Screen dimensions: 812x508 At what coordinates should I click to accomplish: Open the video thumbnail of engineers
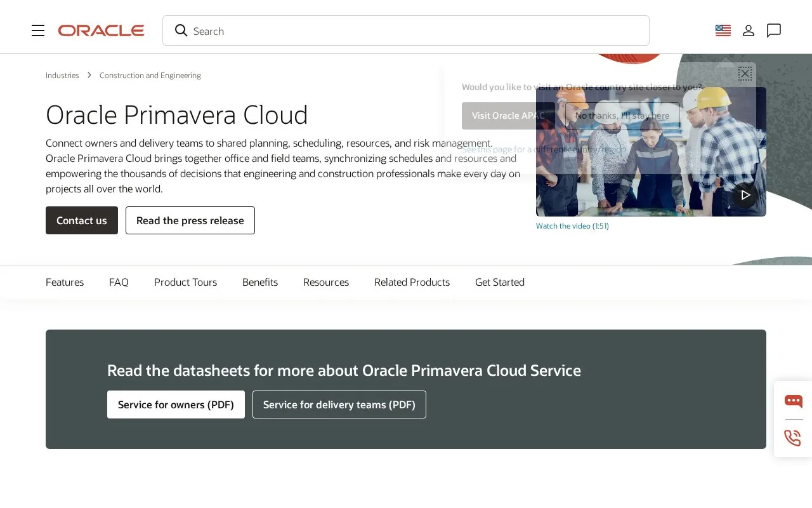[651, 152]
